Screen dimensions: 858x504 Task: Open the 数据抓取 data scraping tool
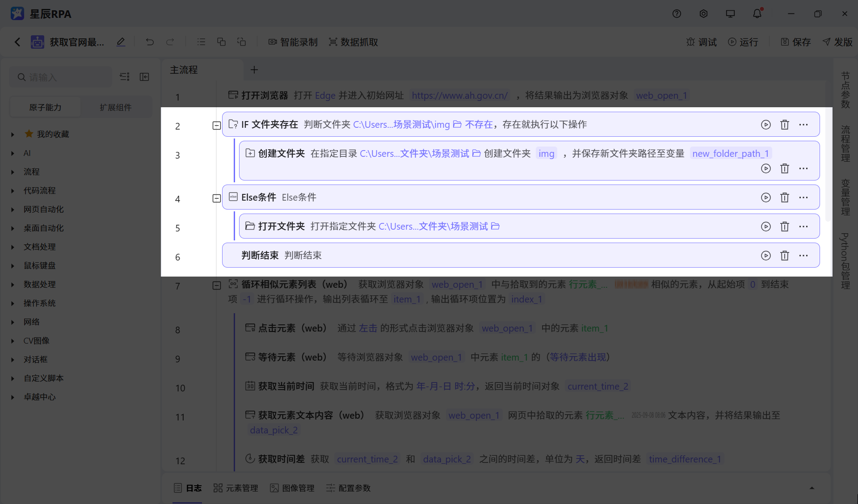pyautogui.click(x=353, y=42)
